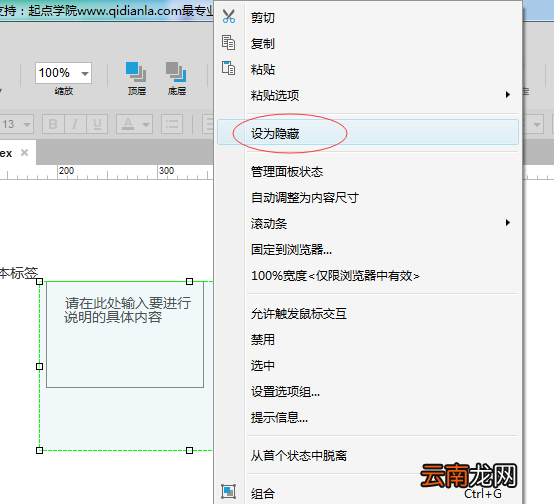Image resolution: width=554 pixels, height=504 pixels.
Task: Click the placeholder text rectangle on canvas
Action: (125, 334)
